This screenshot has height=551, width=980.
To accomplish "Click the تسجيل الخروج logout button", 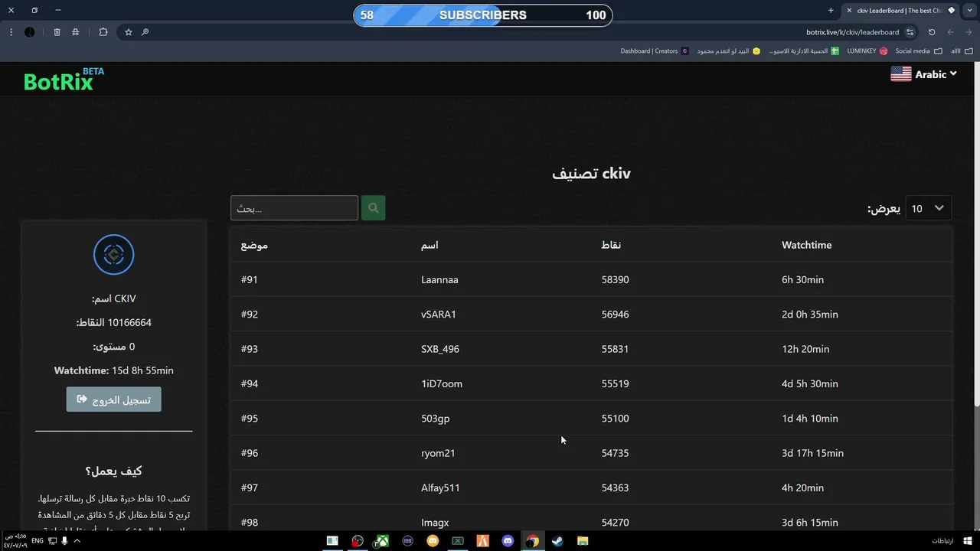I will coord(114,399).
